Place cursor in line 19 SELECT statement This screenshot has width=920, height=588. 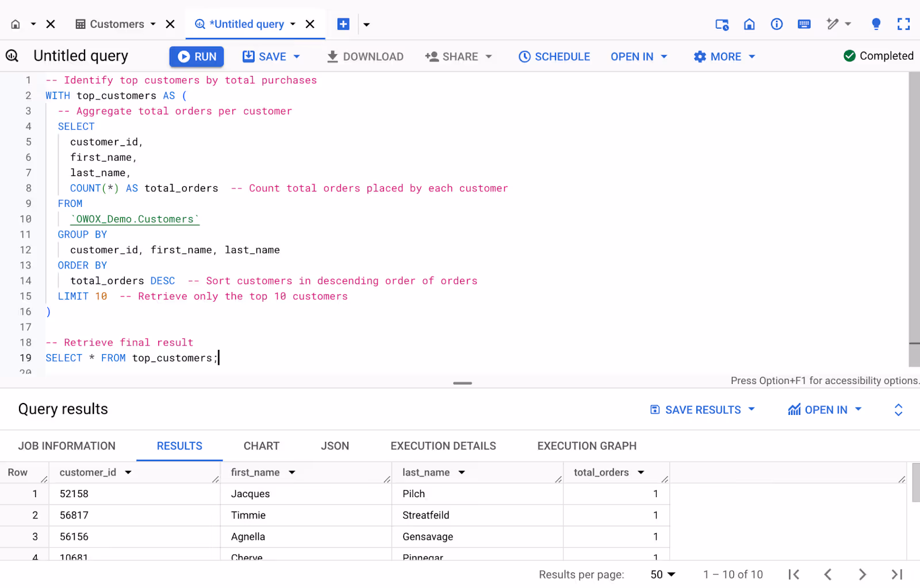[x=131, y=358]
